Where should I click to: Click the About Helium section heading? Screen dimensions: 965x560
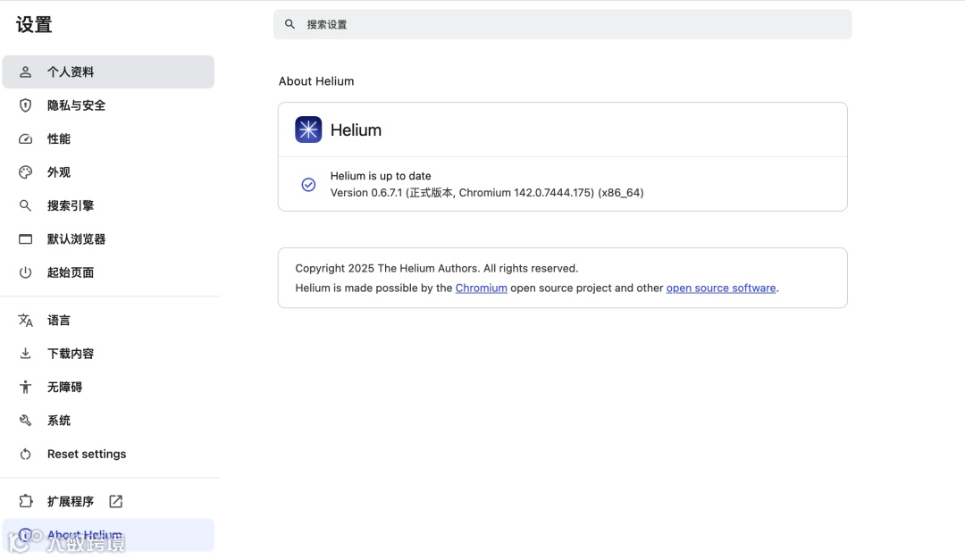tap(316, 81)
